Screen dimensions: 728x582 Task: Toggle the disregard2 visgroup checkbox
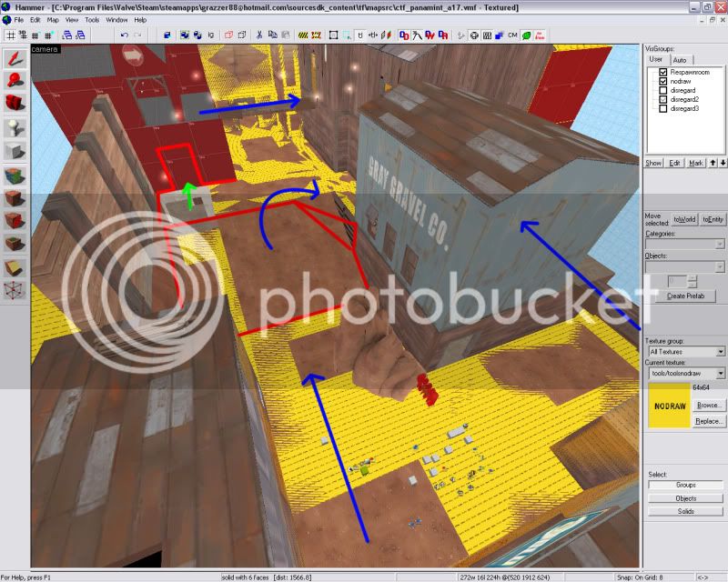pyautogui.click(x=663, y=99)
